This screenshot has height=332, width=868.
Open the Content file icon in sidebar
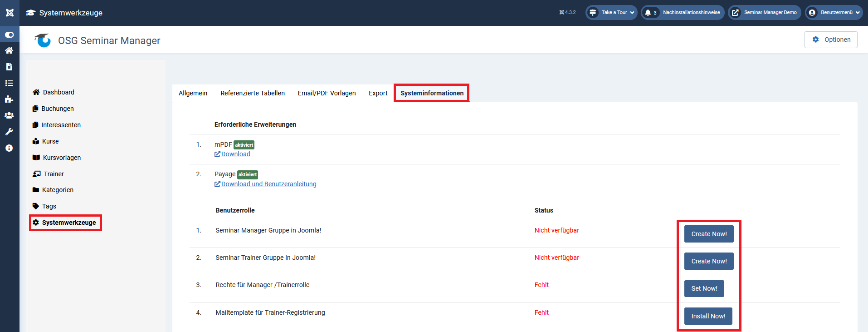(9, 67)
